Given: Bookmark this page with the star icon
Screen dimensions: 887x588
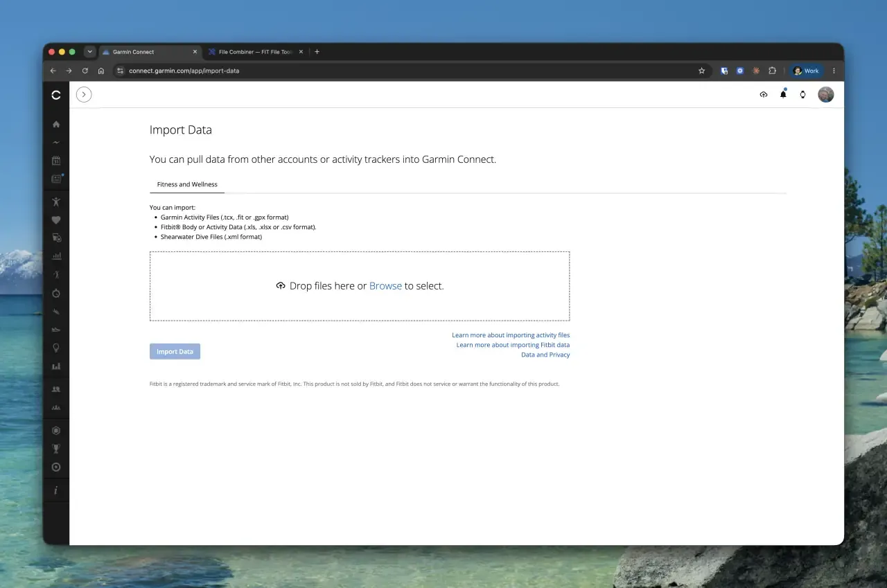Looking at the screenshot, I should click(701, 71).
